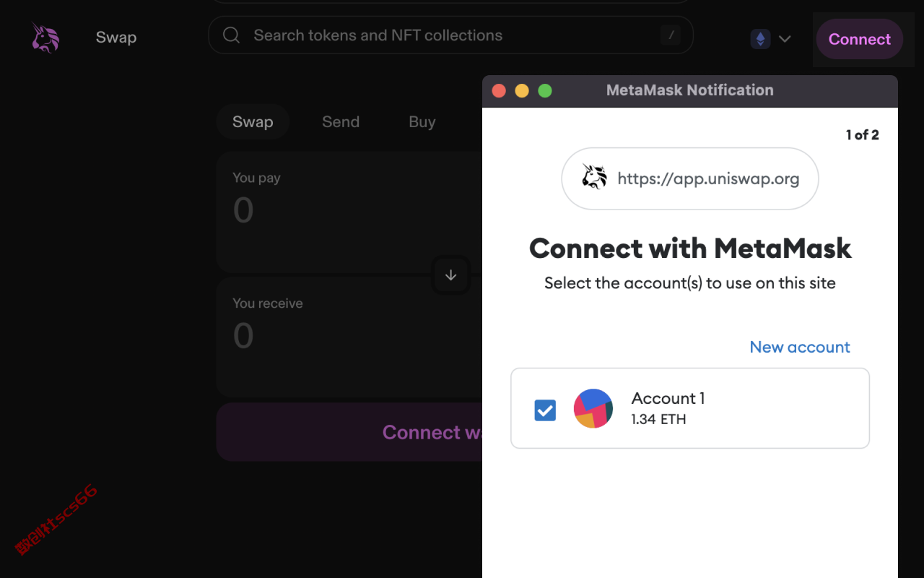
Task: Select the Swap tab in the swap widget
Action: pyautogui.click(x=253, y=122)
